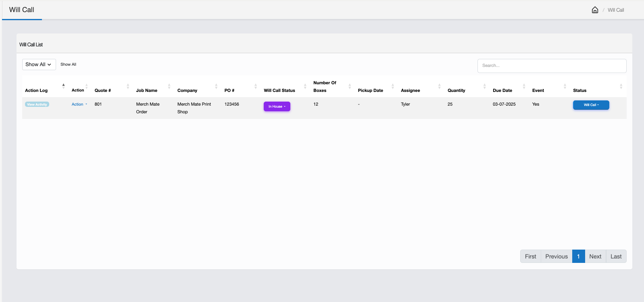This screenshot has width=644, height=302.
Task: Sort by Company column arrows
Action: tap(216, 86)
